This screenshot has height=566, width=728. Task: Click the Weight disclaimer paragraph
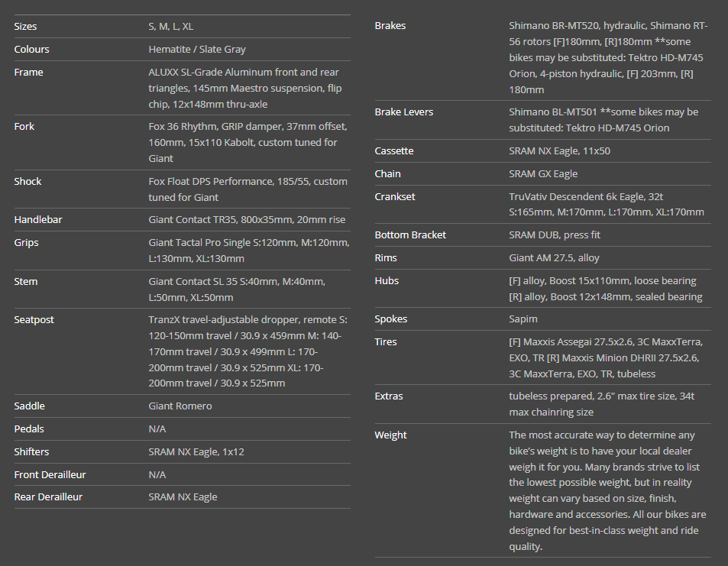(607, 490)
